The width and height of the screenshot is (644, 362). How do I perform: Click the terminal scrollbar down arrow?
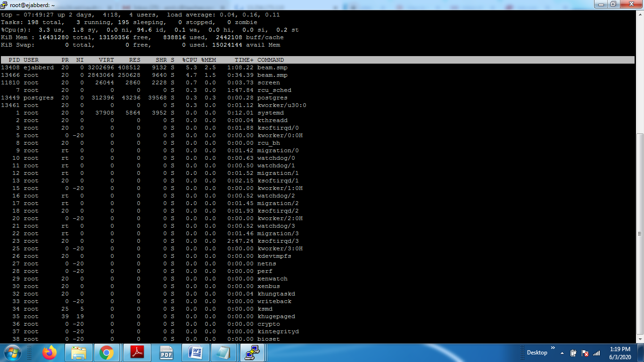point(640,339)
